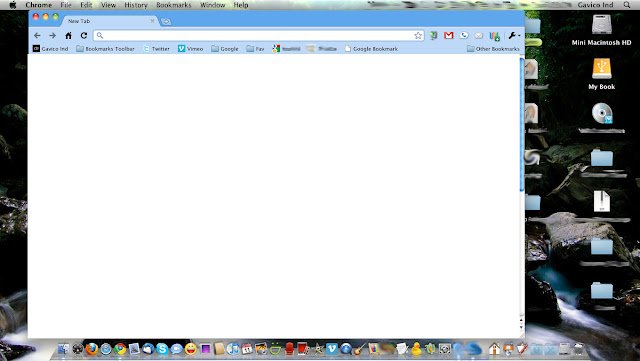
Task: Launch Firefox from the dock
Action: point(92,349)
